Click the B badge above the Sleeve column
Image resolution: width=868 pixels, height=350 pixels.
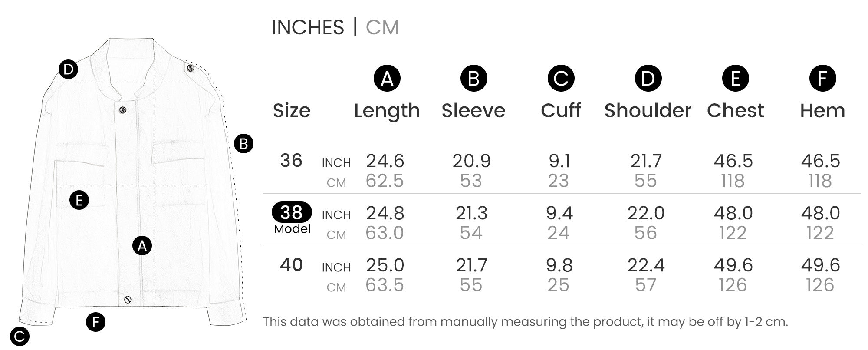473,79
